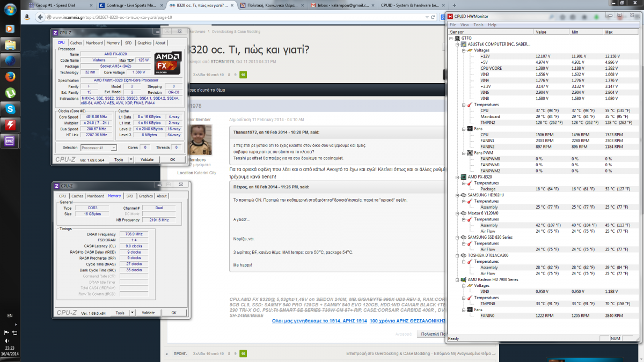Collapse the ASUSTeK COMPUTER INC. node

[x=457, y=45]
